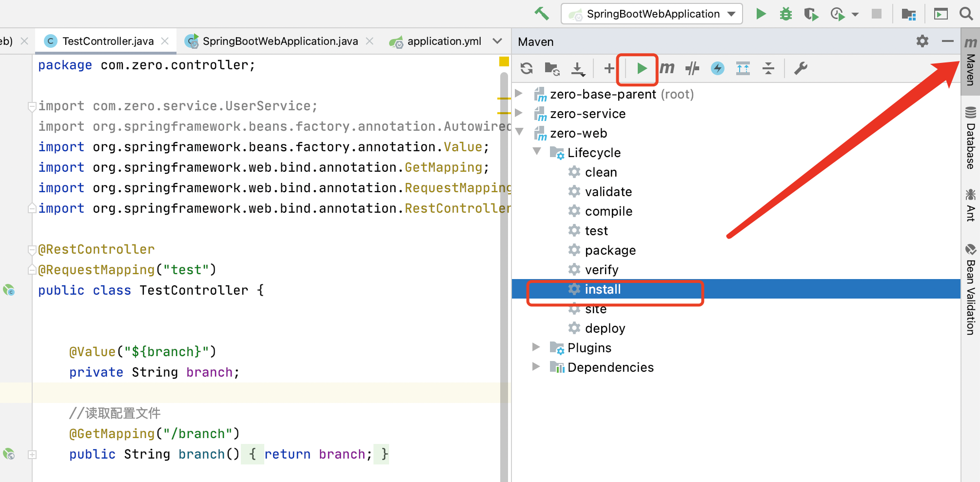Expand the zero-service module node
The height and width of the screenshot is (482, 980).
pyautogui.click(x=519, y=113)
